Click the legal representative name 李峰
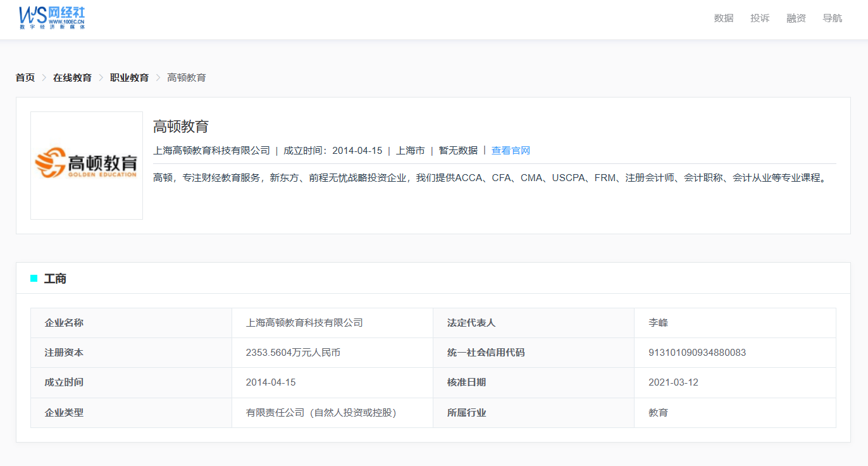The width and height of the screenshot is (868, 466). (x=658, y=323)
